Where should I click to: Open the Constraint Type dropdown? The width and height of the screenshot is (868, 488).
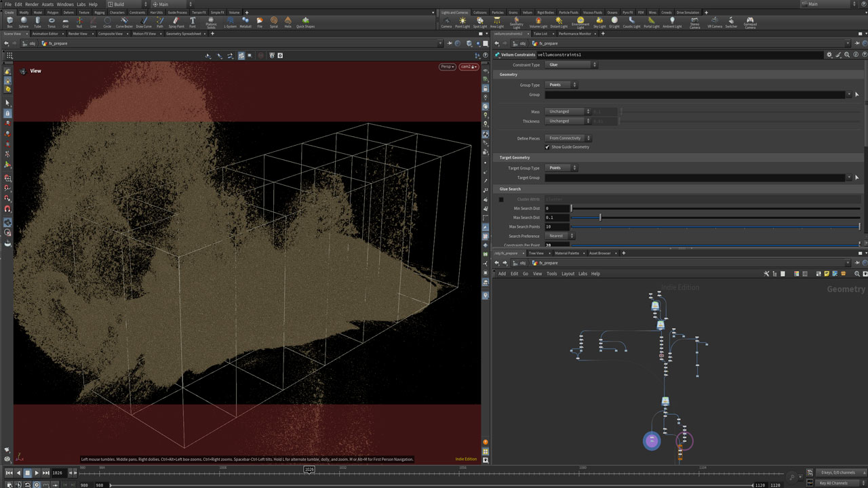click(572, 65)
